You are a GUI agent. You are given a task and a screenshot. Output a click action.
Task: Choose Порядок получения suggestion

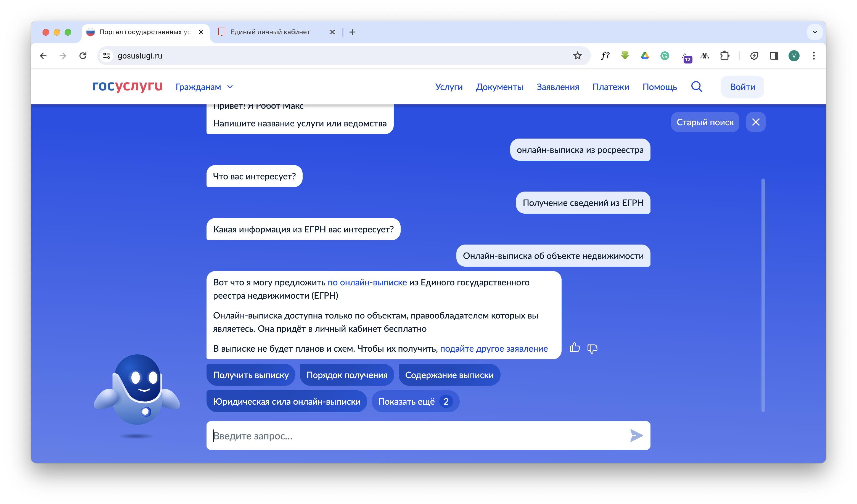346,375
